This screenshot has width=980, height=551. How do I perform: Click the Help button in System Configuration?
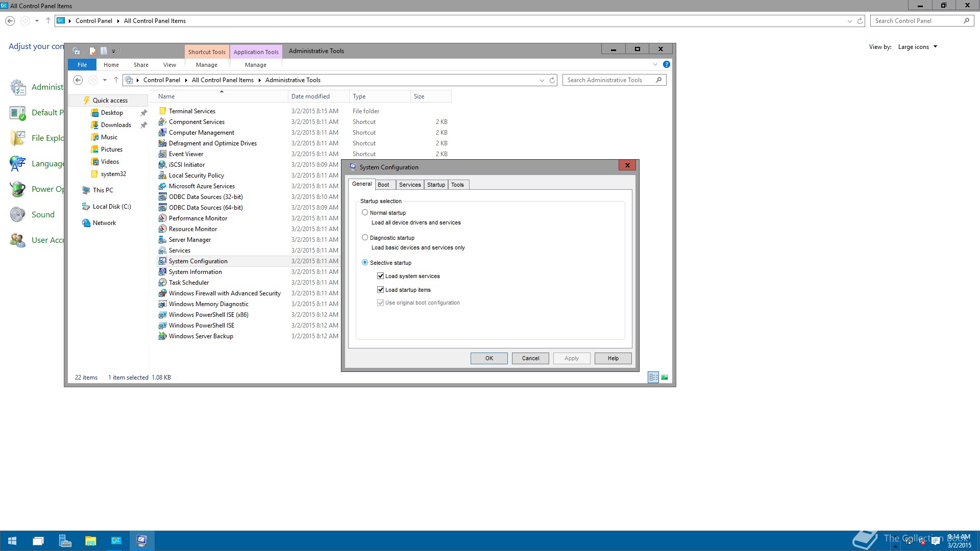click(x=613, y=359)
